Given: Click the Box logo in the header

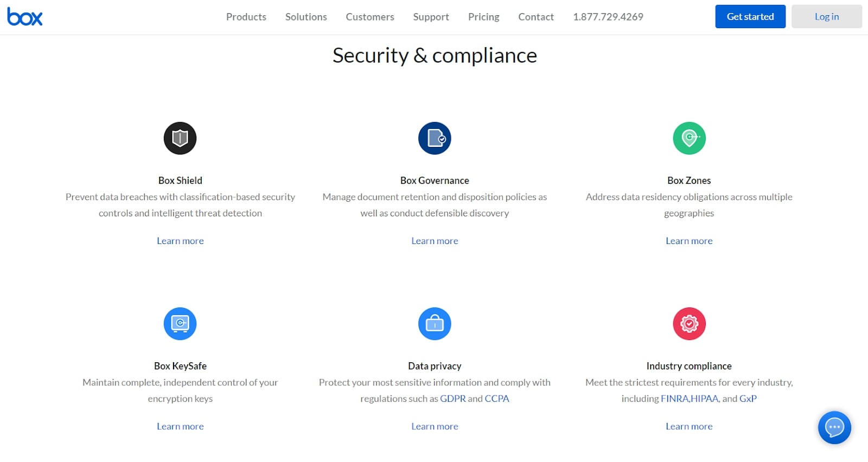Looking at the screenshot, I should click(x=24, y=17).
